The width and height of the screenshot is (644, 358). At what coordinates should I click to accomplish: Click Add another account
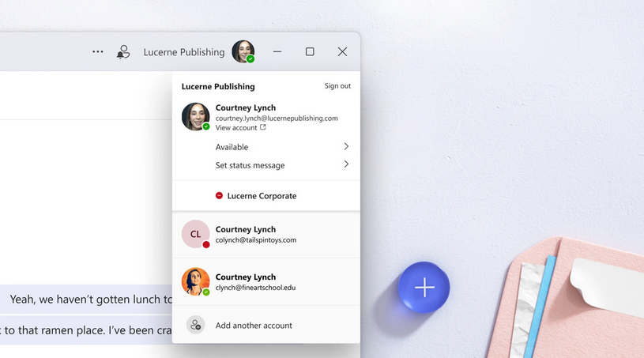point(254,325)
